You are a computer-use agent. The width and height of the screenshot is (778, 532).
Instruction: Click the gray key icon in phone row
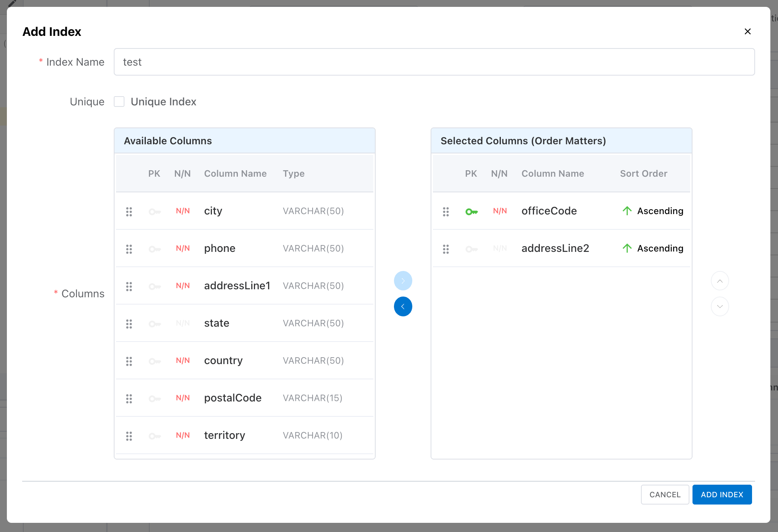pyautogui.click(x=155, y=249)
